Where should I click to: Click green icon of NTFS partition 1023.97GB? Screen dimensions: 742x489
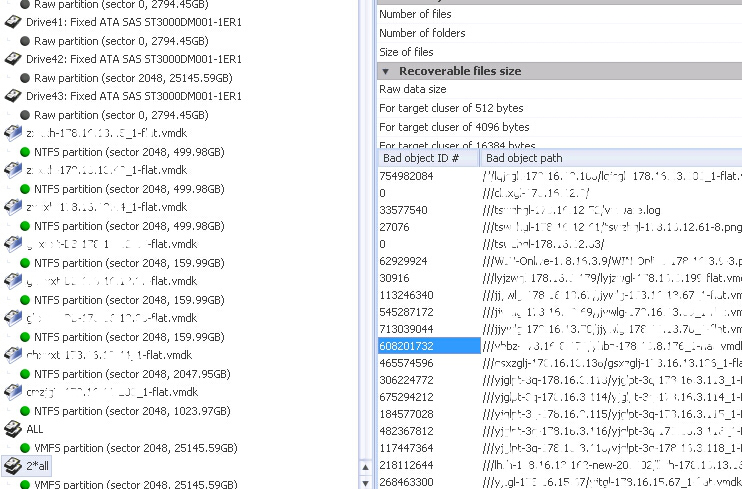(x=26, y=411)
